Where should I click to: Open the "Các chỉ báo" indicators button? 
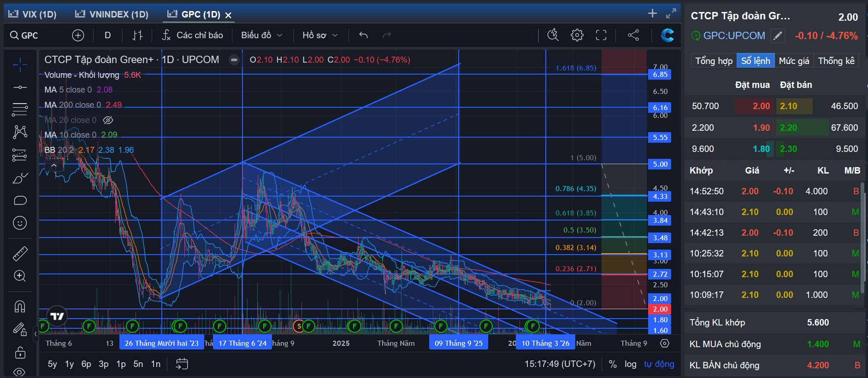click(x=193, y=35)
